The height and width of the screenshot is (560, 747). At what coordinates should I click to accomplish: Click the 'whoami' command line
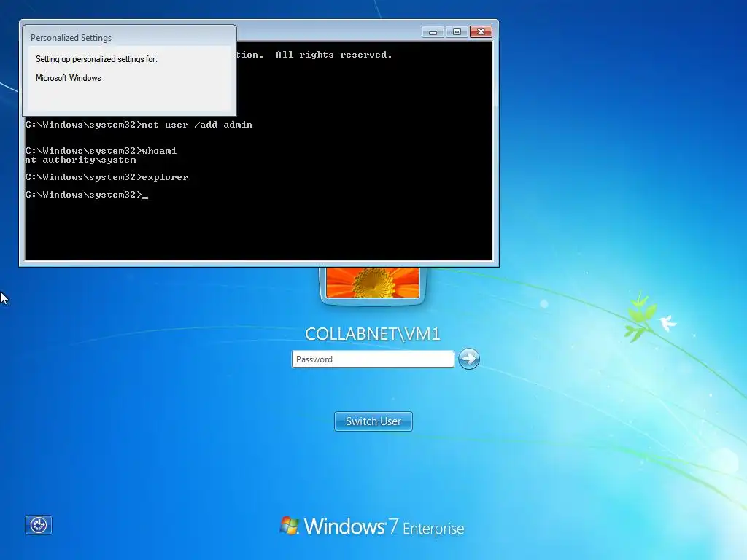[x=101, y=150]
